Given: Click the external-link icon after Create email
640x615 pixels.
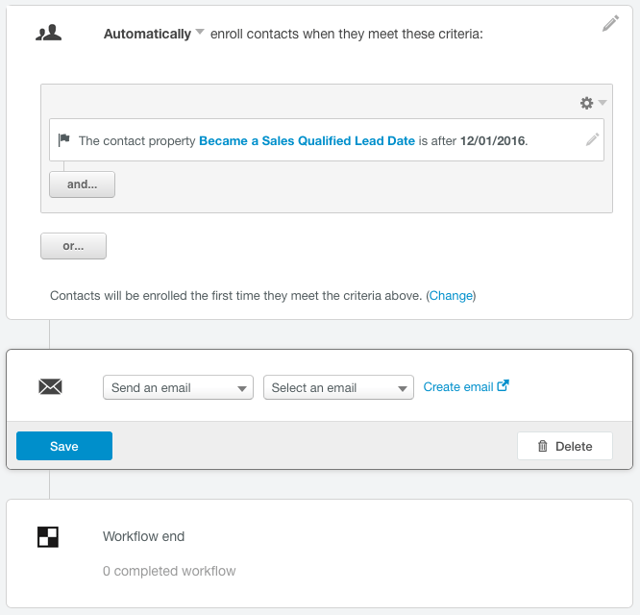Looking at the screenshot, I should click(503, 386).
